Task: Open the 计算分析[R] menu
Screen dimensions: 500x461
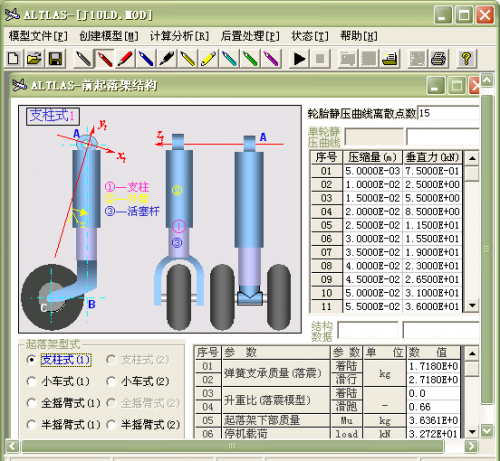Action: coord(179,36)
